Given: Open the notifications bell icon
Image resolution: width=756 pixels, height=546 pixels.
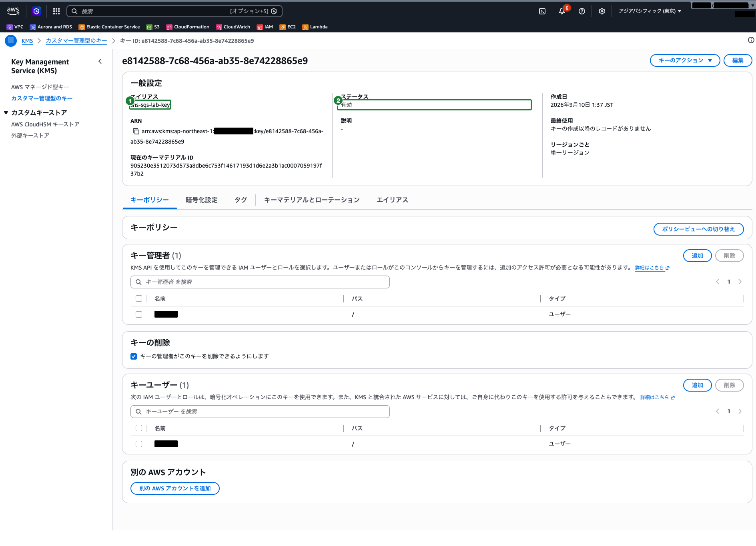Looking at the screenshot, I should [562, 11].
